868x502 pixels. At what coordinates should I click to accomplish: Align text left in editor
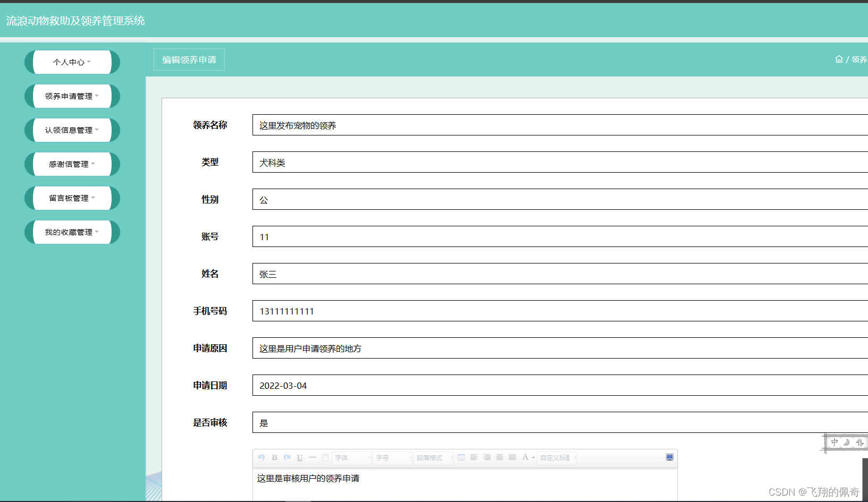[474, 457]
